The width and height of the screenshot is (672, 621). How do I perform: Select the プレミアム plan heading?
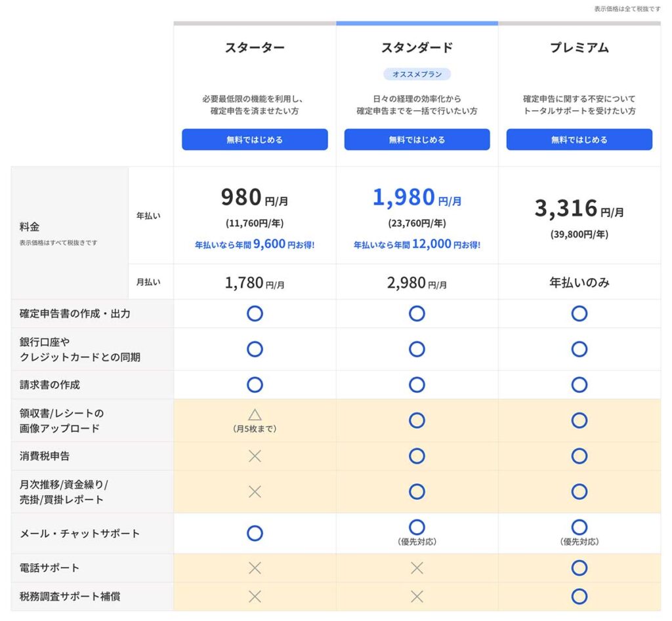click(579, 47)
